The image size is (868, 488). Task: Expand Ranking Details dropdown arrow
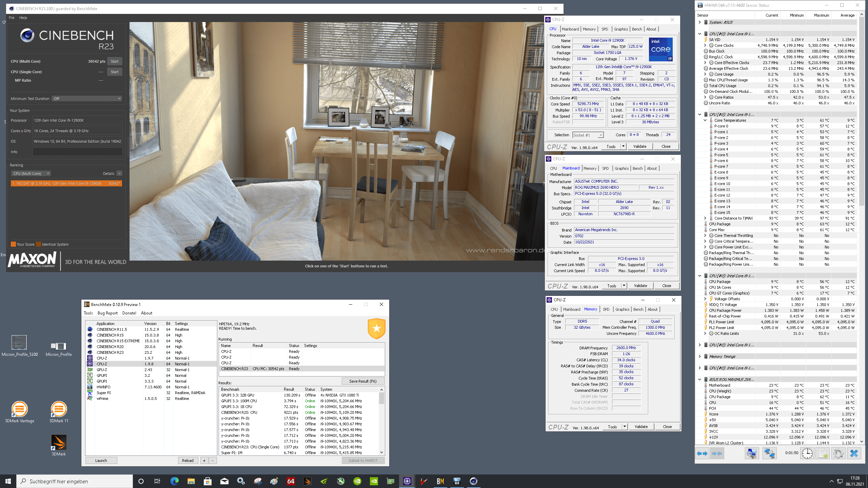tap(119, 174)
